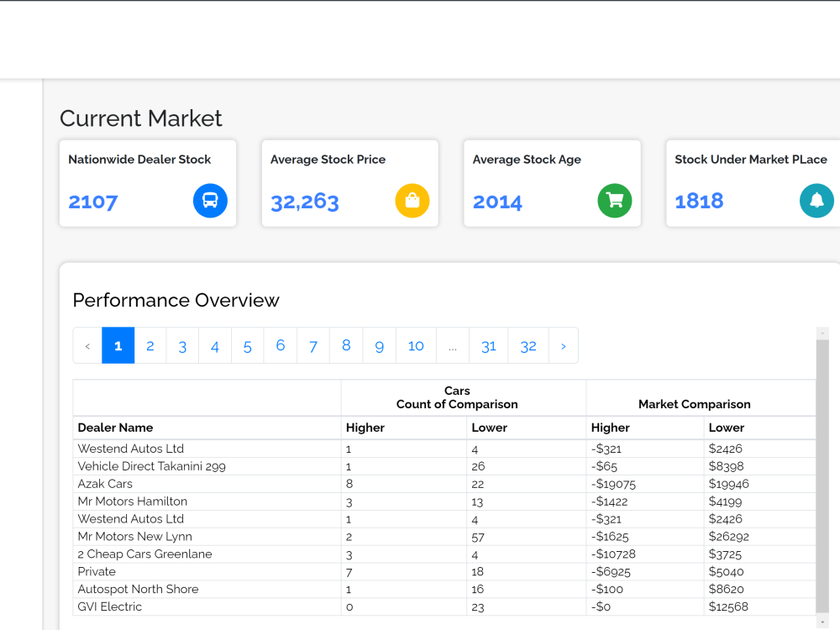Viewport: 840px width, 630px height.
Task: Open page 2 of Performance Overview
Action: click(150, 346)
